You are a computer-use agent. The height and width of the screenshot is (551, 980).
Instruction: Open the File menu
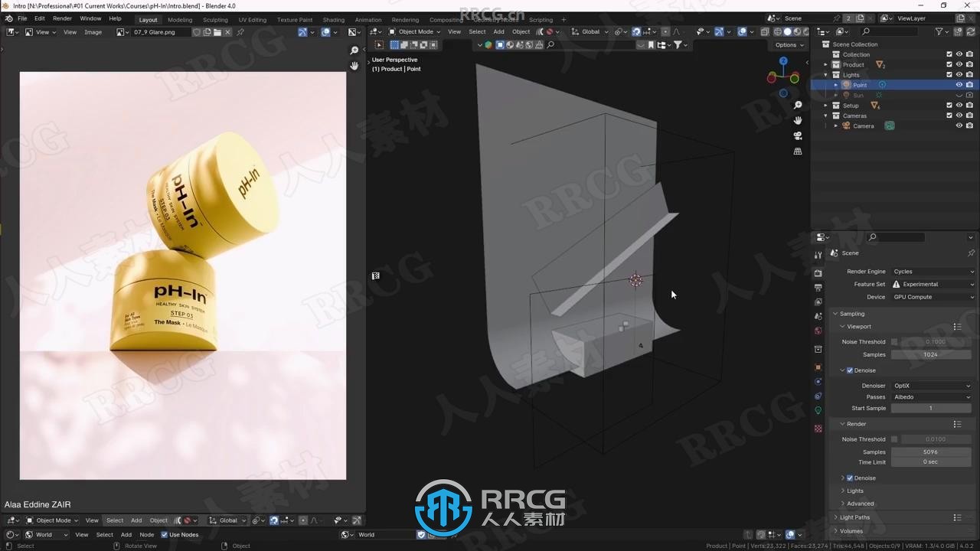click(x=22, y=18)
